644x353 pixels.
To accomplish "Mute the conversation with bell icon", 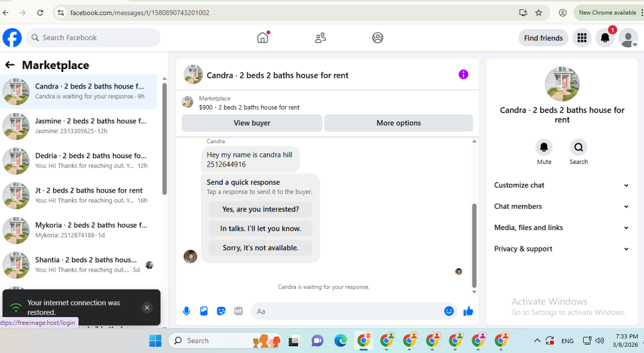I will click(544, 147).
